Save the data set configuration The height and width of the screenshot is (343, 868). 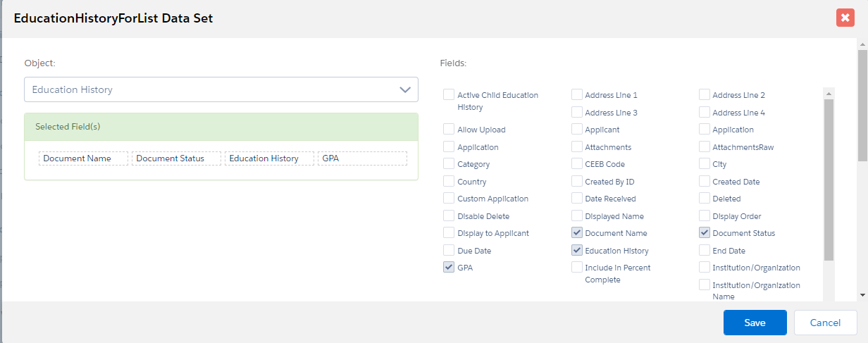click(755, 323)
